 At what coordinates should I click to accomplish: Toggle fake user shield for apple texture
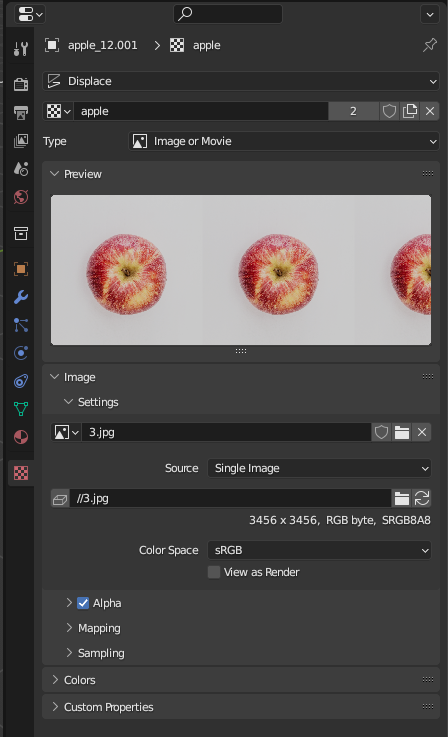click(389, 111)
